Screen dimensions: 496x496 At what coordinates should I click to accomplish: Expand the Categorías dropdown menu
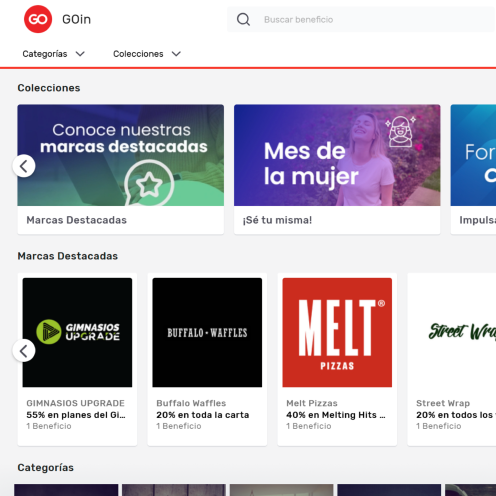pyautogui.click(x=53, y=54)
